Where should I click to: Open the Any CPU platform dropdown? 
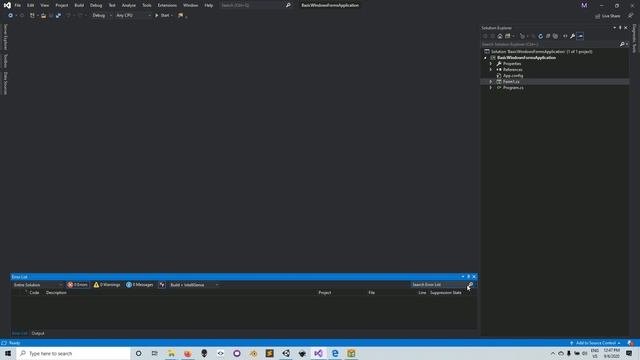point(133,16)
